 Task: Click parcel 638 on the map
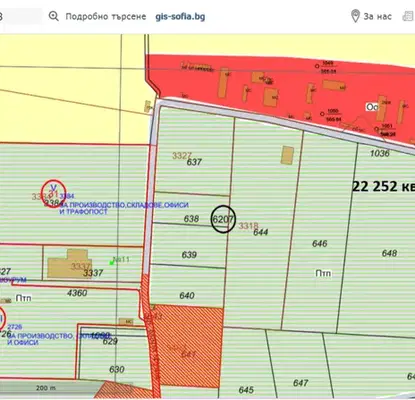[191, 219]
